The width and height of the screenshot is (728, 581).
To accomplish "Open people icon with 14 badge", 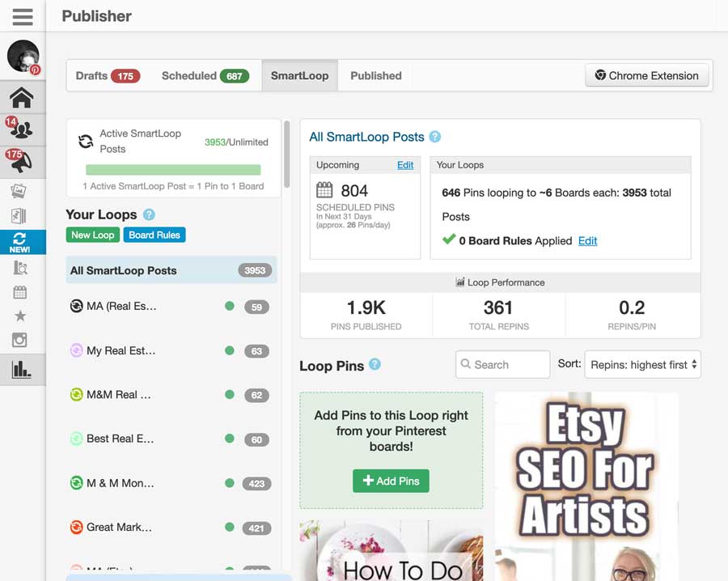I will click(x=20, y=129).
